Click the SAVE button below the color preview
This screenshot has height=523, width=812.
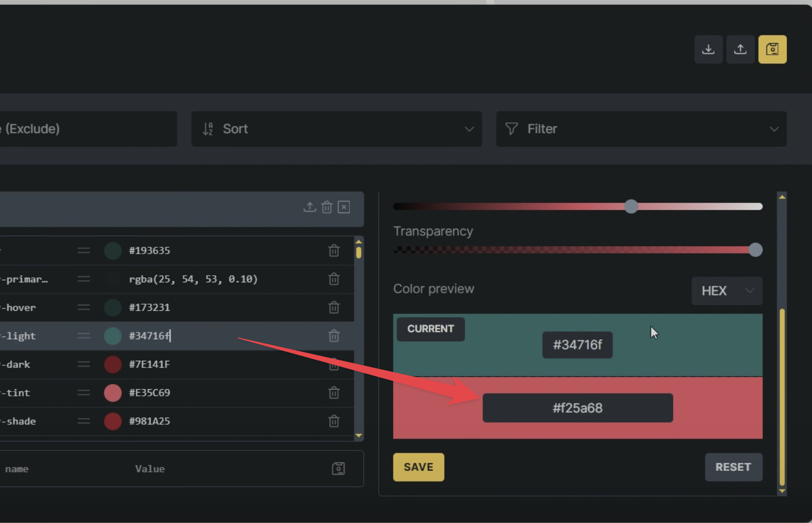click(x=418, y=467)
